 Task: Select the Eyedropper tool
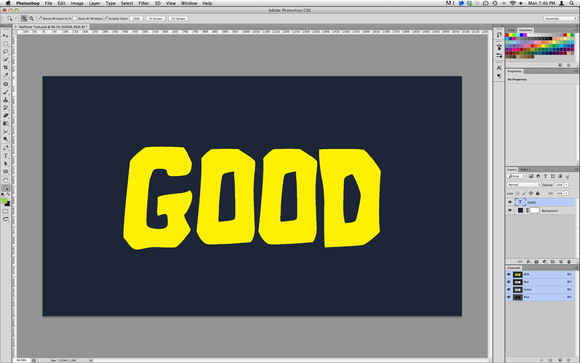(6, 75)
